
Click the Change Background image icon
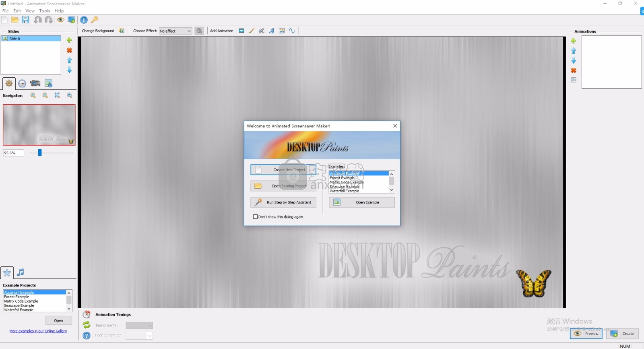(x=121, y=31)
